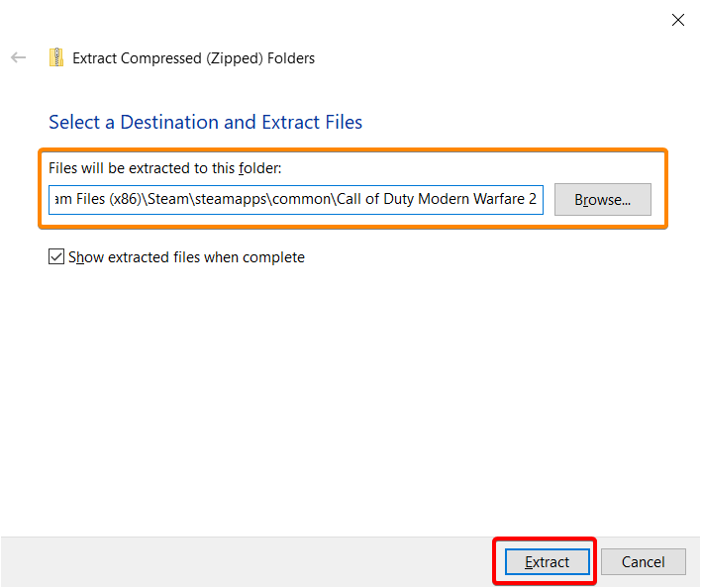Viewport: 701px width, 588px height.
Task: Click the "Files will be extracted to this folder:" label
Action: pos(165,168)
